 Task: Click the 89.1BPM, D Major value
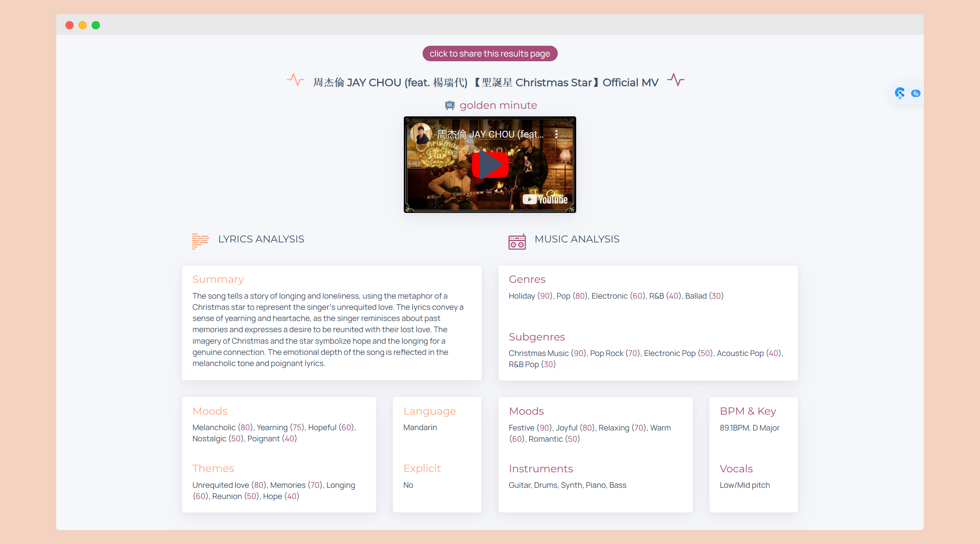click(x=750, y=428)
